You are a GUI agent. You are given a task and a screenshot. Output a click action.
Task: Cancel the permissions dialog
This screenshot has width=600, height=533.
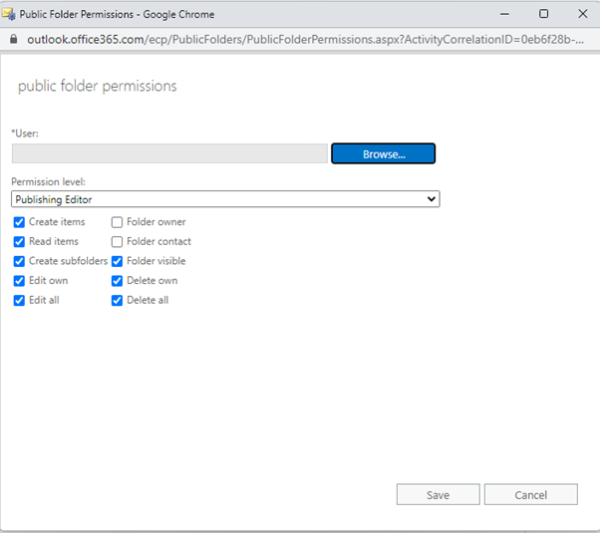click(531, 494)
